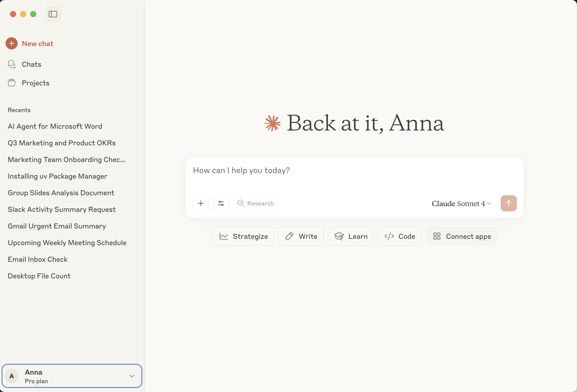Screen dimensions: 577x392
Task: Click the Strategize chart icon
Action: point(224,236)
